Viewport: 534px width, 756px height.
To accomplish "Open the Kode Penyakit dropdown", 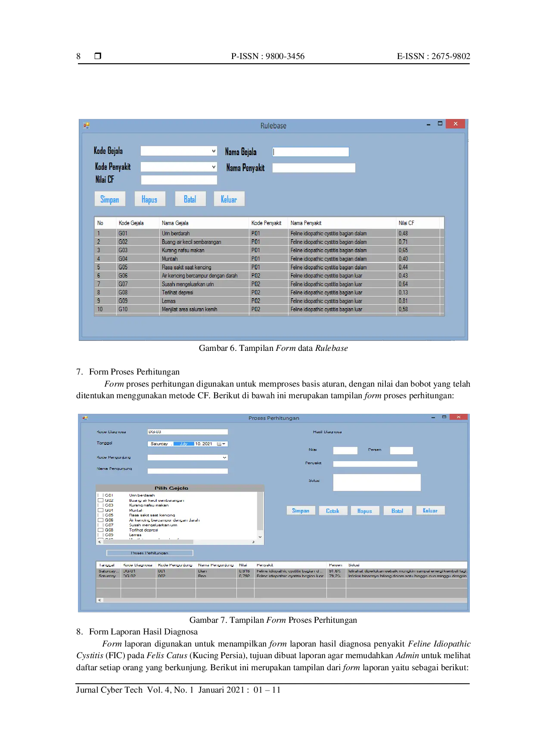I will click(214, 167).
